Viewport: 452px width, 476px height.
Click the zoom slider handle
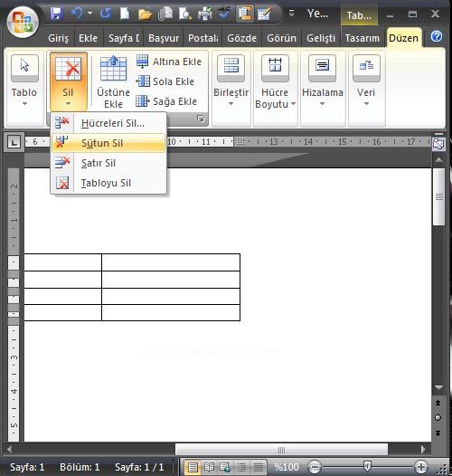(367, 466)
